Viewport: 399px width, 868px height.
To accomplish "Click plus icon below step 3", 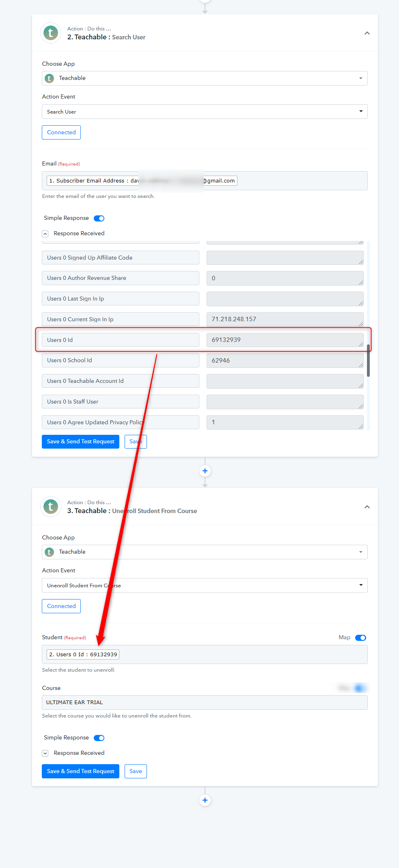I will 205,800.
